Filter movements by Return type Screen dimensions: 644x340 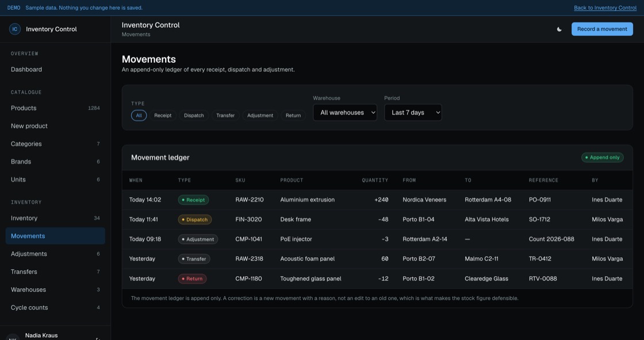click(x=293, y=116)
